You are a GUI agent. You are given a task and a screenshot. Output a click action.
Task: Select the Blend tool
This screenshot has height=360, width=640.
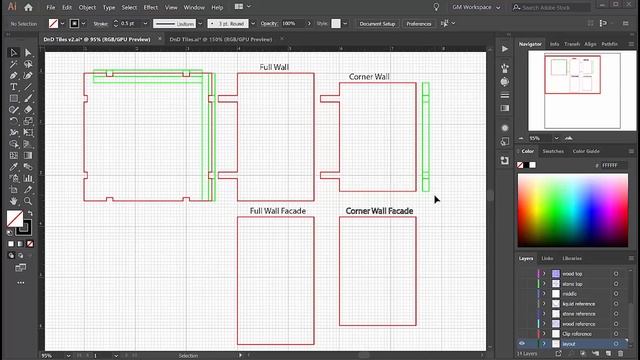pyautogui.click(x=28, y=167)
